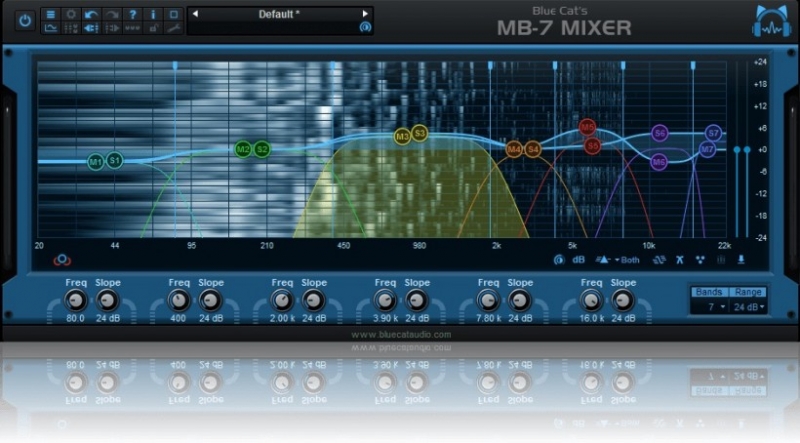Select the S6 purple band handle
Screen dimensions: 800x443
(660, 133)
